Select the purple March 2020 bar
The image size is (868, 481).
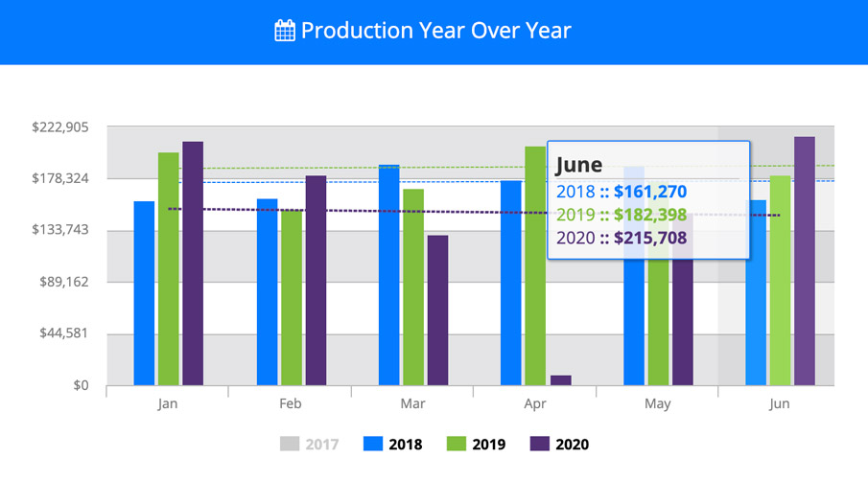click(x=437, y=310)
